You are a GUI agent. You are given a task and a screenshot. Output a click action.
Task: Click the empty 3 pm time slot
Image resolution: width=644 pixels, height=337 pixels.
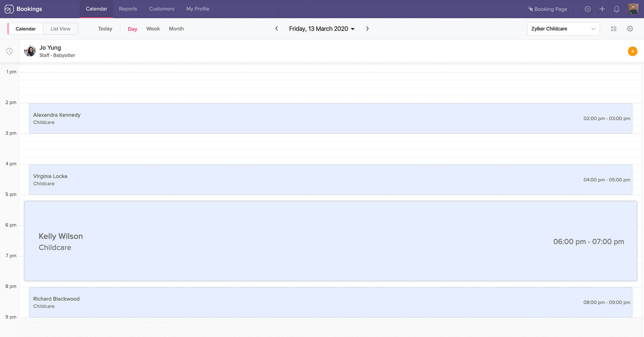pyautogui.click(x=330, y=149)
